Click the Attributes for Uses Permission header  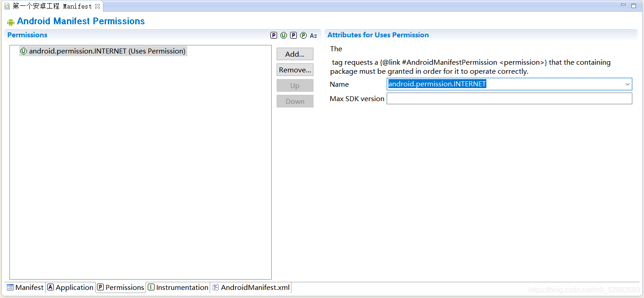click(378, 35)
